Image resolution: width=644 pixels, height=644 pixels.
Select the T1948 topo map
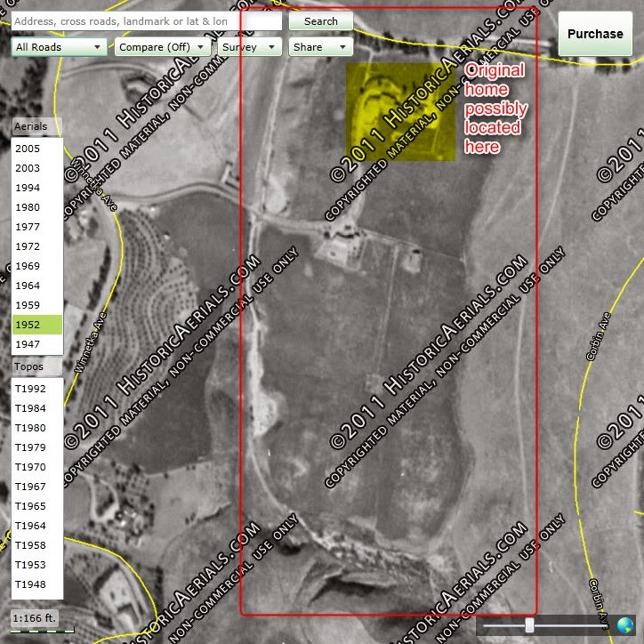[37, 584]
